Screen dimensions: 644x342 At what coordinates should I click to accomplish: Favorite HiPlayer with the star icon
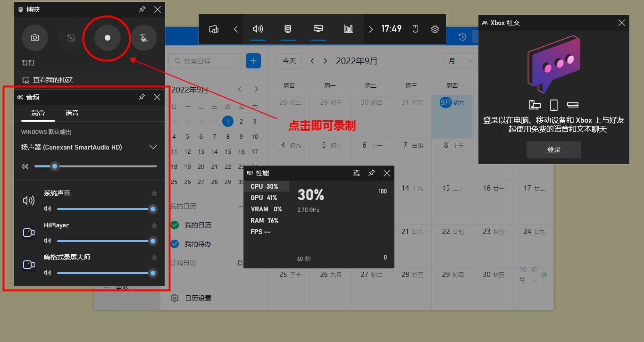point(154,225)
